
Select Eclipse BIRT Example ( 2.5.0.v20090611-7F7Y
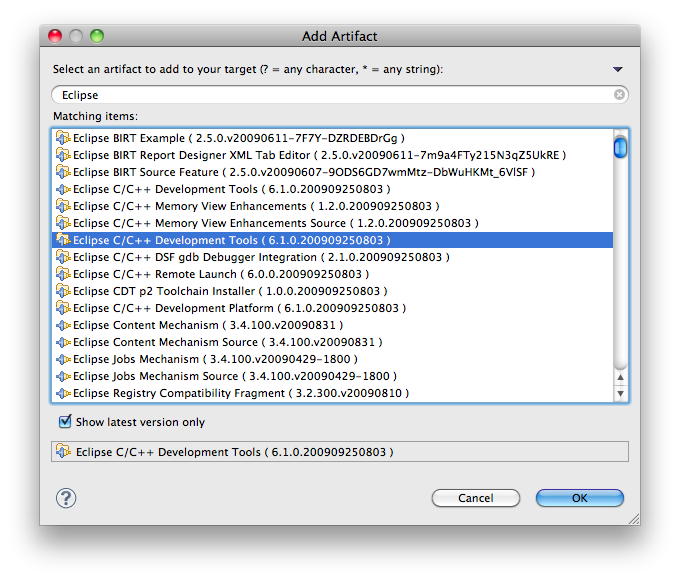(x=332, y=138)
